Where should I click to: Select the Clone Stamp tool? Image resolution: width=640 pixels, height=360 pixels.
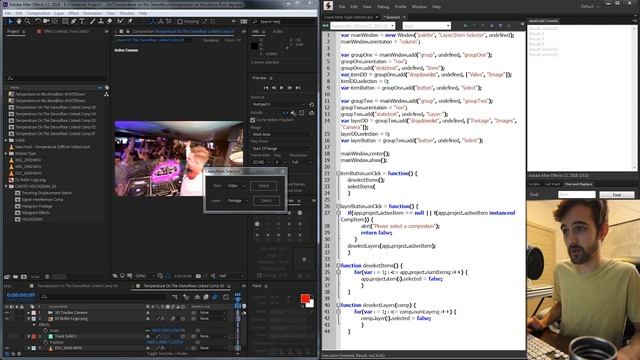[x=101, y=21]
